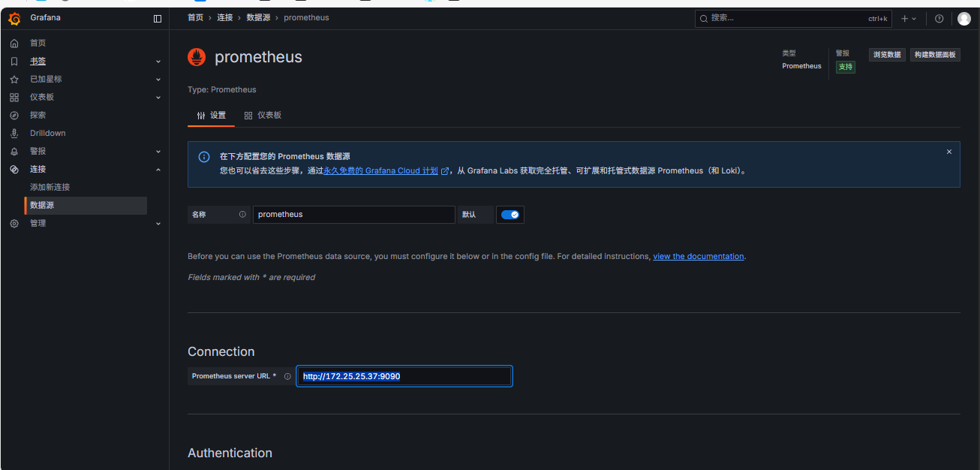Open the plus new-item dropdown
This screenshot has height=470, width=980.
tap(909, 18)
